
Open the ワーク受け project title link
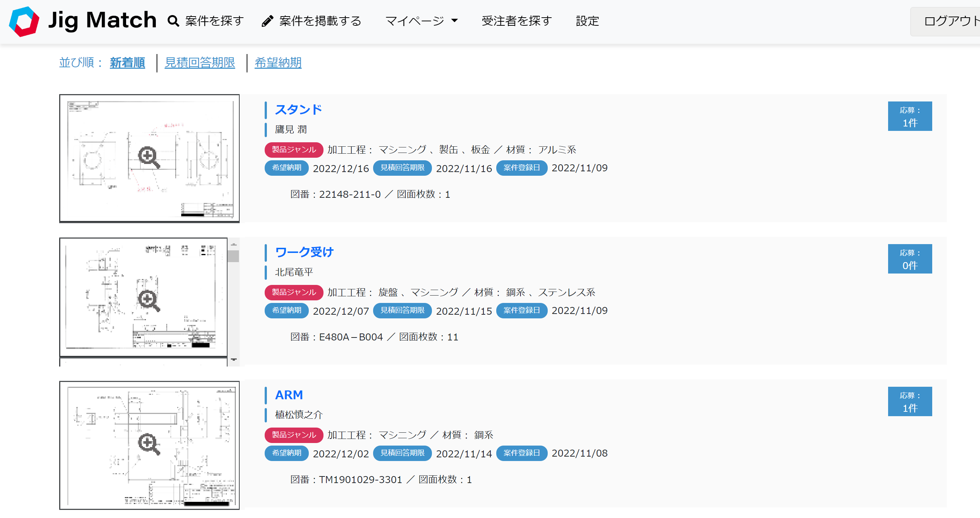coord(304,252)
